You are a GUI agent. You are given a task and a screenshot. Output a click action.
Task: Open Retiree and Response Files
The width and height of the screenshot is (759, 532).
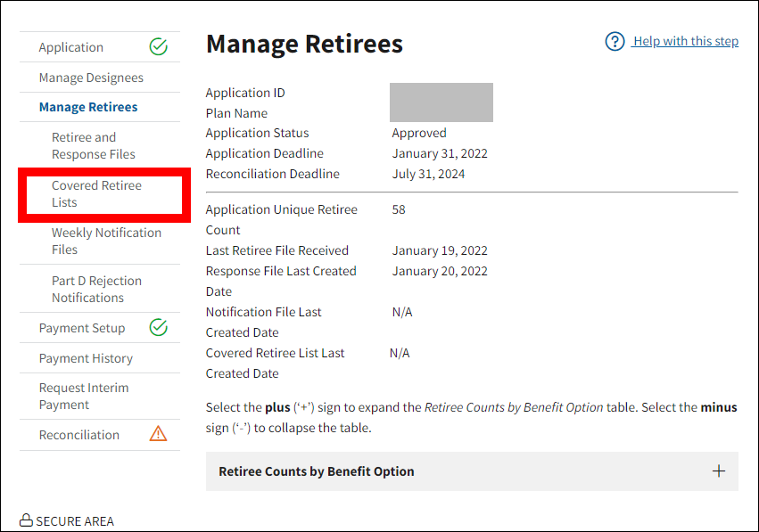coord(93,145)
